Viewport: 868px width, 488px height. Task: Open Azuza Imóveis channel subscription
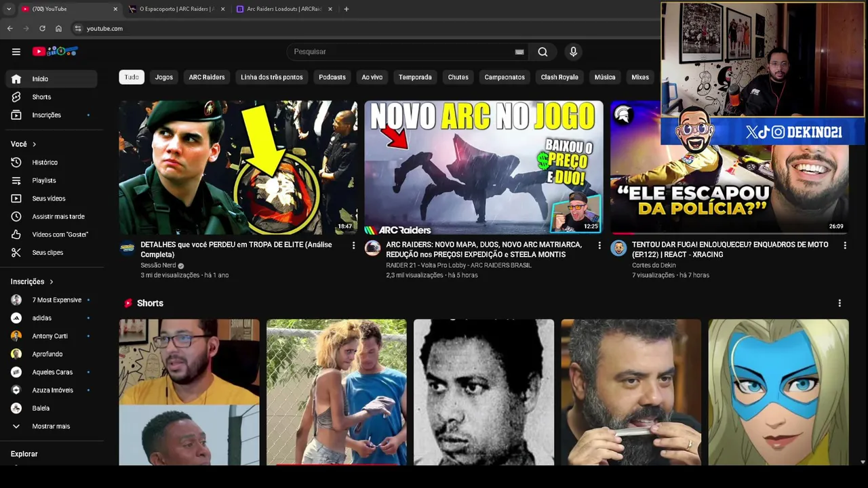pos(51,390)
